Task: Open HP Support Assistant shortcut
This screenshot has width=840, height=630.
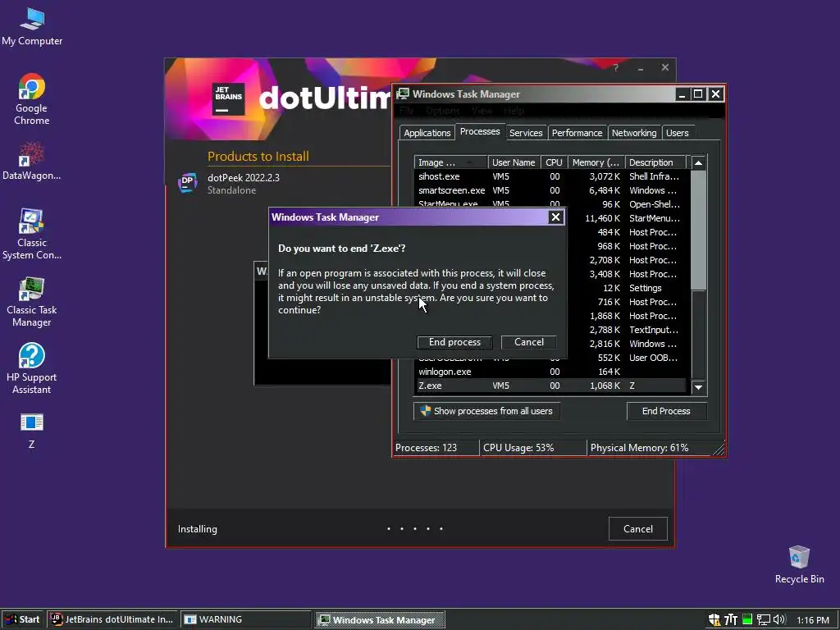Action: [32, 368]
